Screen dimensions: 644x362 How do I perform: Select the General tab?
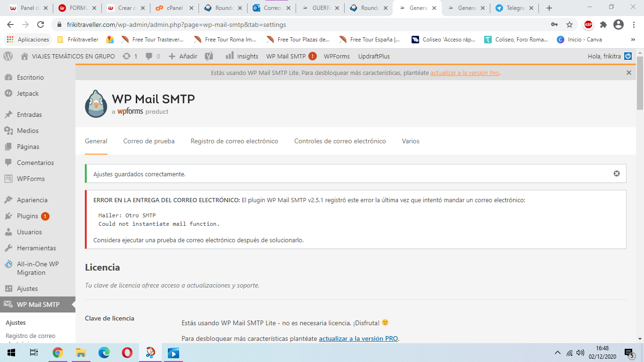click(x=96, y=141)
